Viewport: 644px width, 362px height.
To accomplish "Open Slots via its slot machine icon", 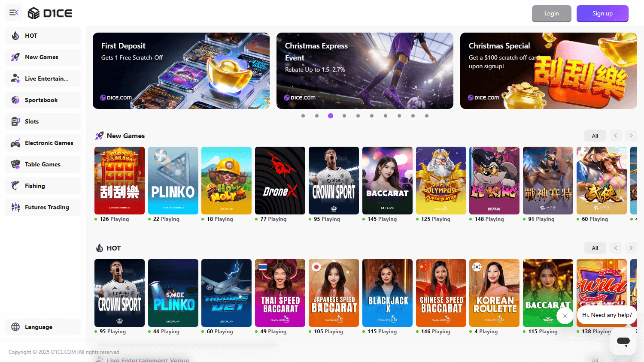I will [16, 121].
